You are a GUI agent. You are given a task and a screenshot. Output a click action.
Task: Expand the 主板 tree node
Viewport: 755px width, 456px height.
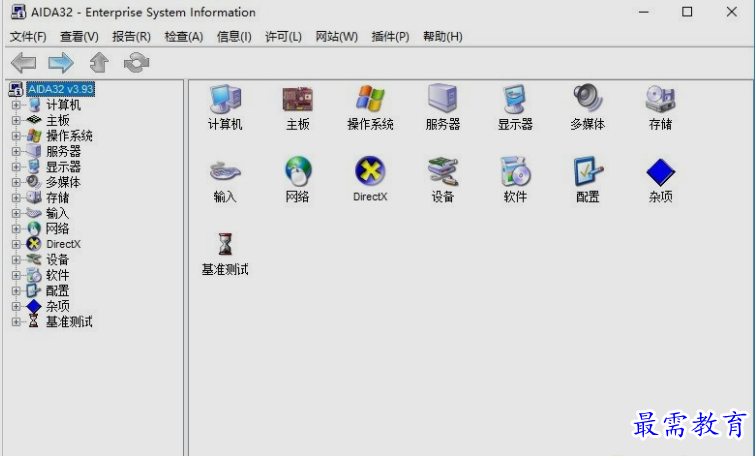click(x=16, y=120)
